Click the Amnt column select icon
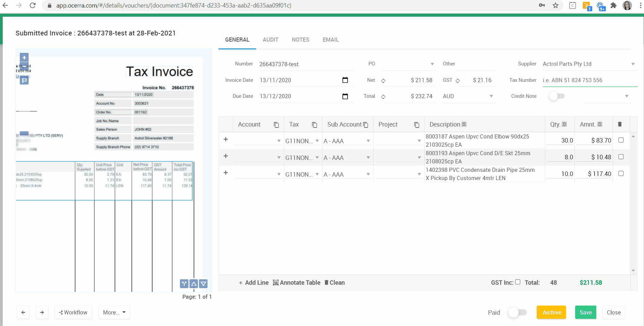644x326 pixels. (600, 124)
